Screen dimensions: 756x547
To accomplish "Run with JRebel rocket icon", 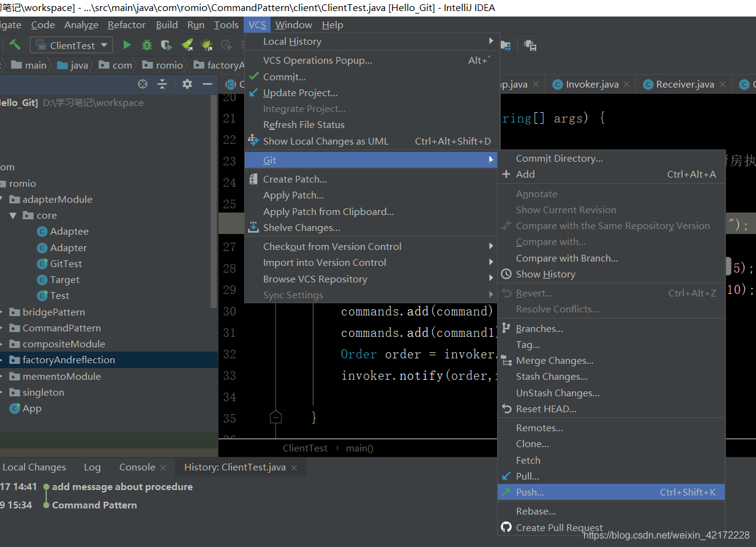I will [x=187, y=45].
